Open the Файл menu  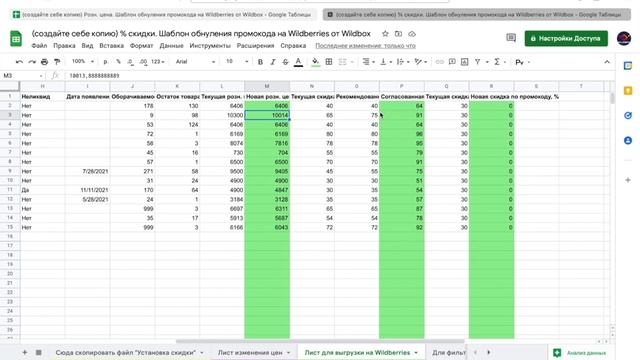coord(39,46)
